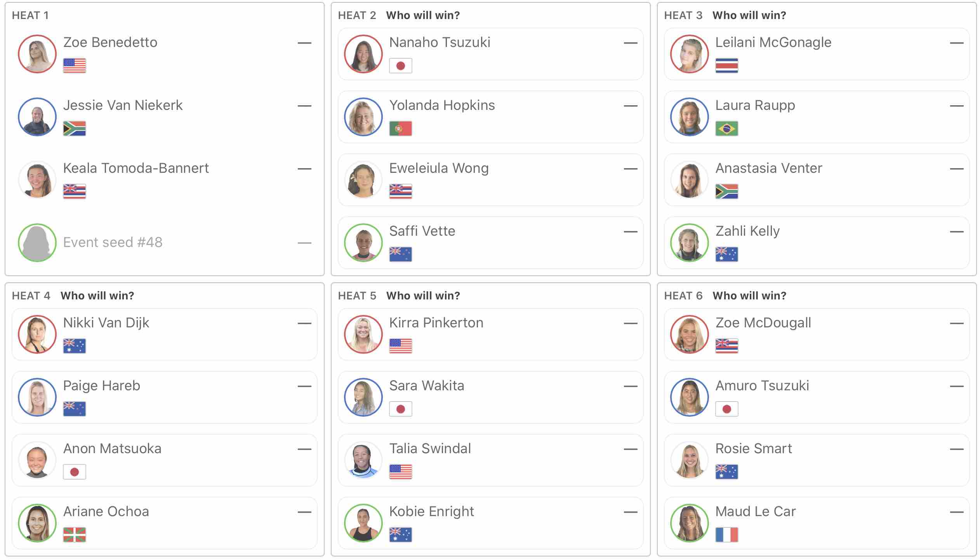
Task: Click the Portugal flag under Yolanda Hopkins
Action: coord(401,129)
